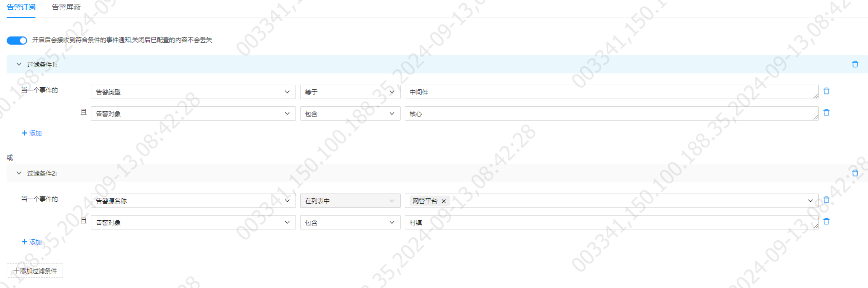Delete 过滤条件1 with its header trash icon
This screenshot has width=868, height=288.
[x=855, y=64]
